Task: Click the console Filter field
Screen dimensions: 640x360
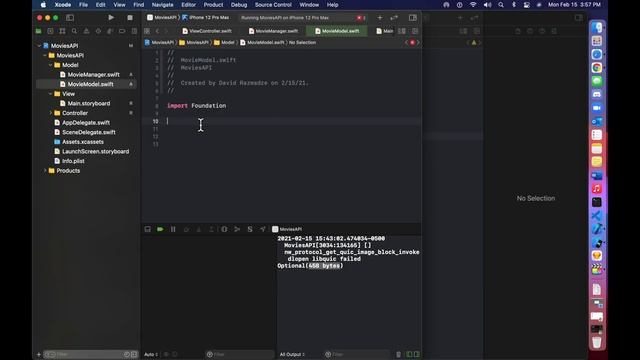Action: point(357,354)
